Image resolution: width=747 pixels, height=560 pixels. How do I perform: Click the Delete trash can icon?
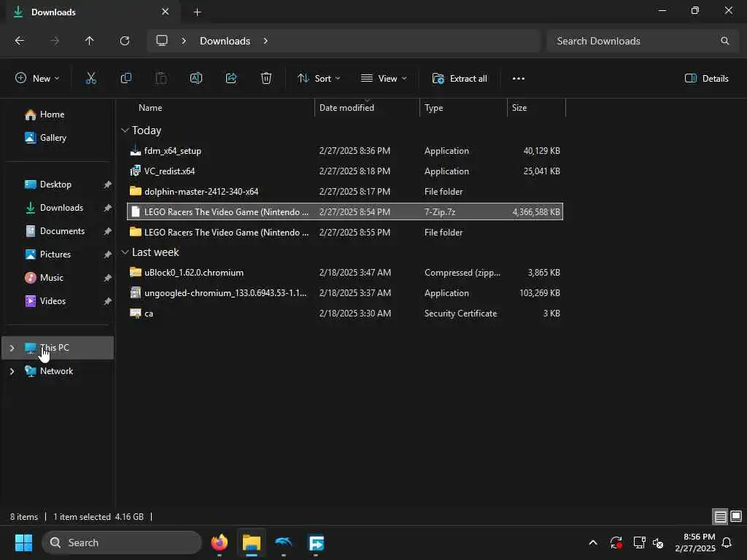(266, 79)
